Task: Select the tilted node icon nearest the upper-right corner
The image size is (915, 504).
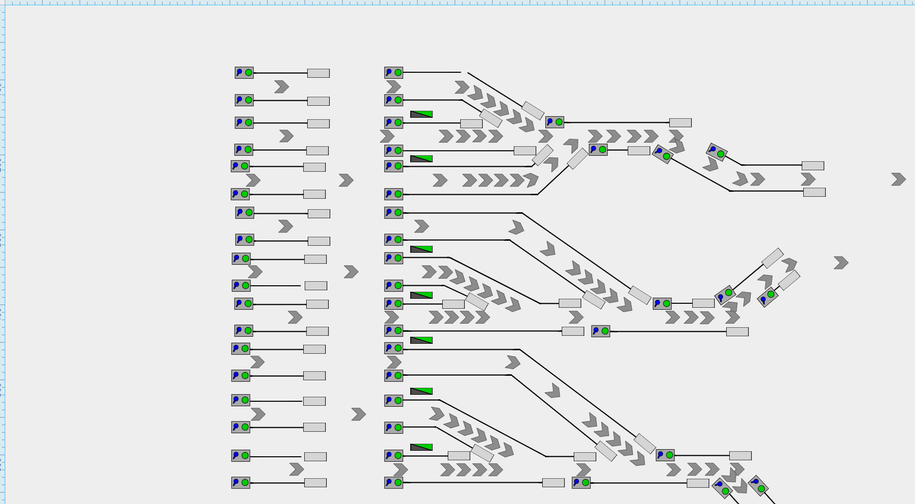Action: click(x=716, y=152)
